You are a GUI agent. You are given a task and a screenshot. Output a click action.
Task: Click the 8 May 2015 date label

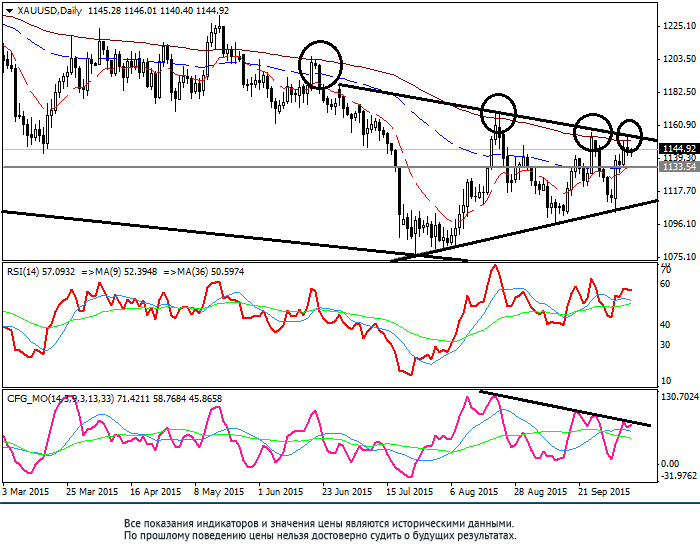pos(219,492)
